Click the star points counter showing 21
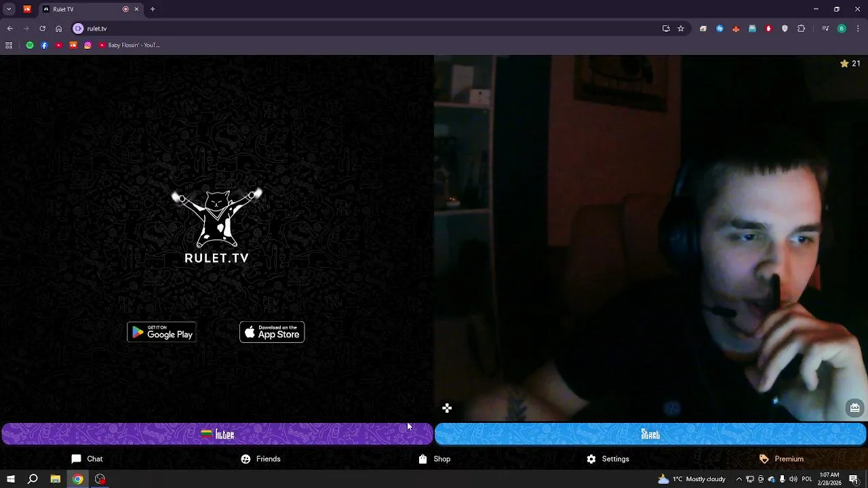868x488 pixels. (850, 63)
